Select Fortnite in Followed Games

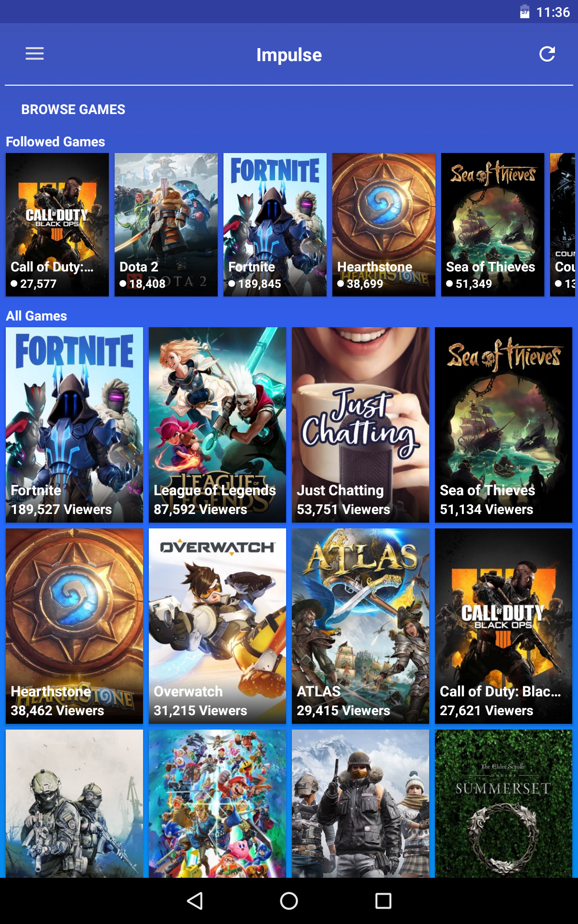point(275,225)
